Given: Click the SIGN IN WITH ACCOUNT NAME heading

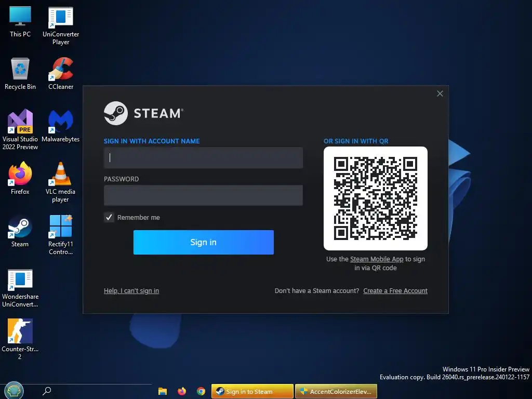Looking at the screenshot, I should pos(152,141).
